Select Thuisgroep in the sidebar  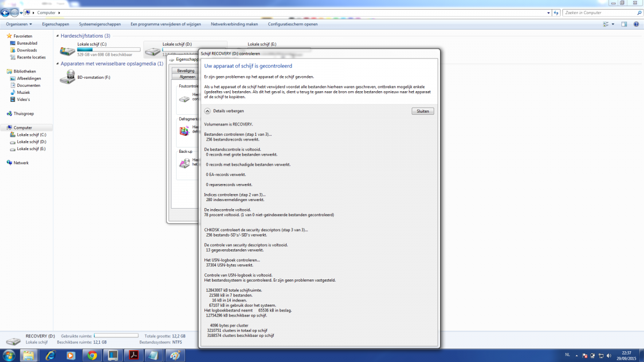[24, 114]
